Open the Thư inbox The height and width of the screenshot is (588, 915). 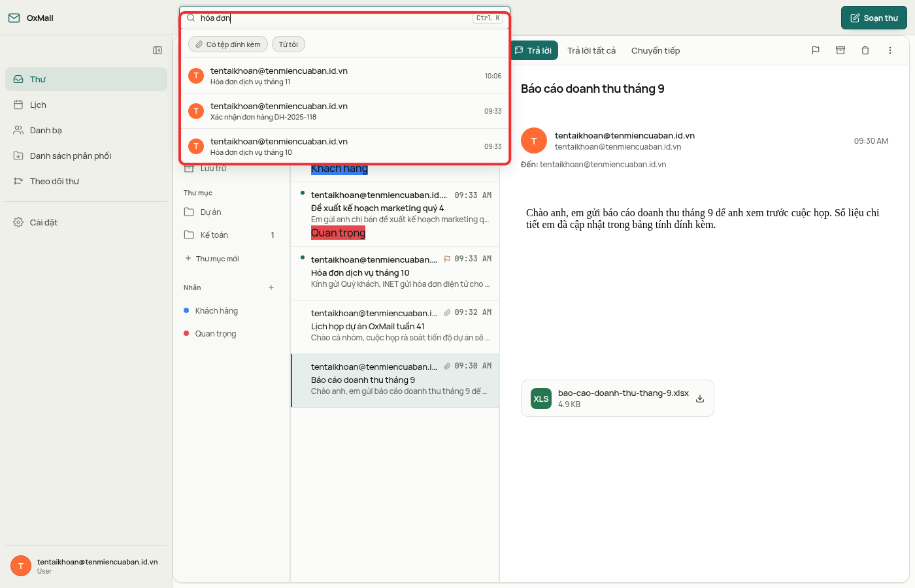point(86,79)
